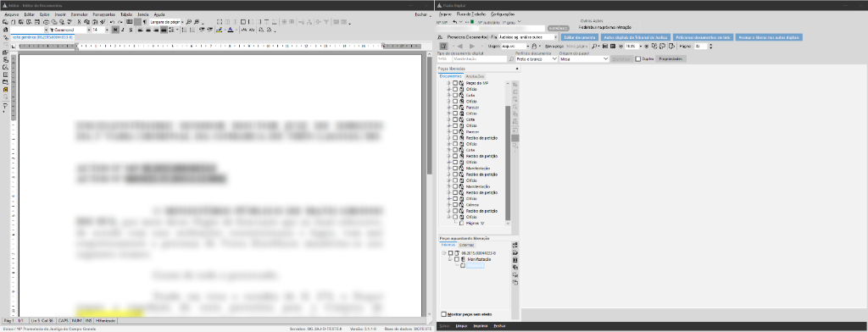Viewport: 868px width, 332px height.
Task: Tick the checkbox beside Peça do MP
Action: coord(455,83)
